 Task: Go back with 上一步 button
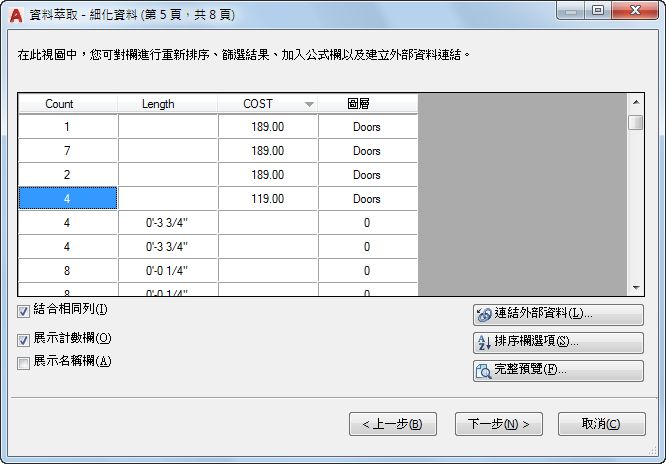pos(393,424)
